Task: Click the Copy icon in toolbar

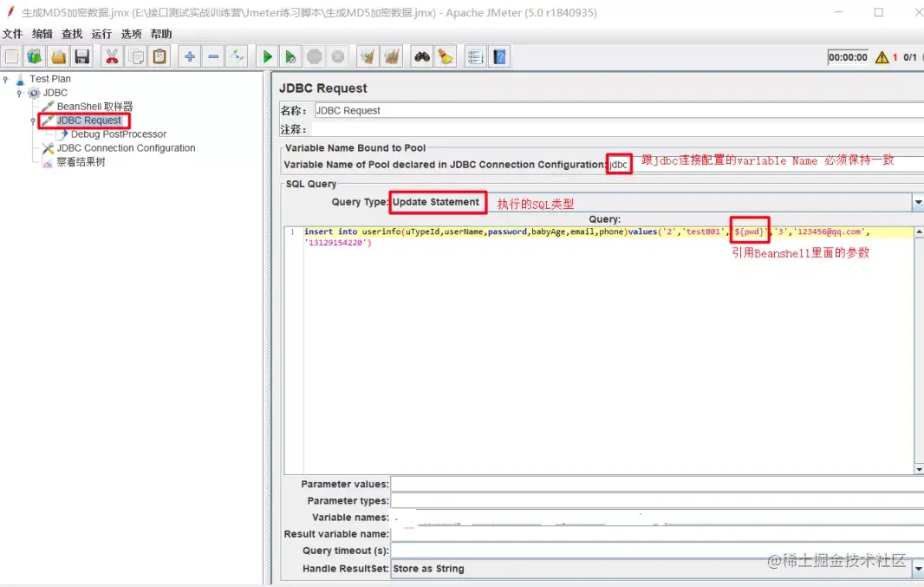Action: pyautogui.click(x=136, y=56)
